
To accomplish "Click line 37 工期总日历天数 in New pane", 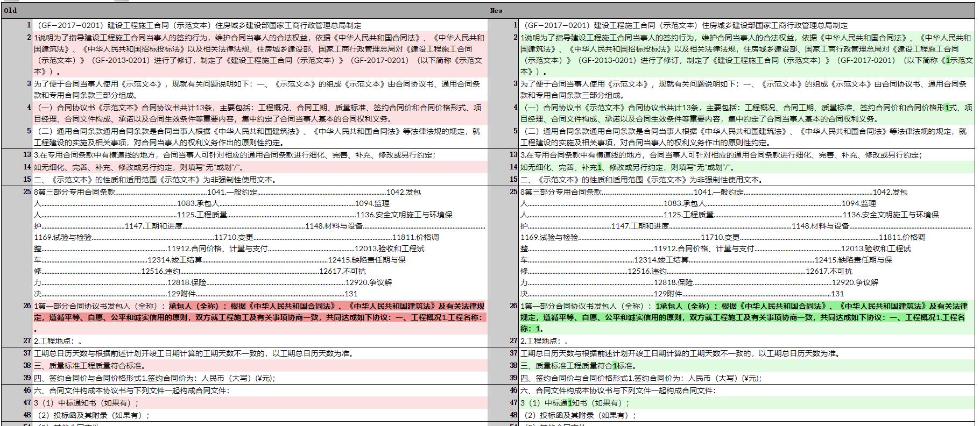I will 747,353.
